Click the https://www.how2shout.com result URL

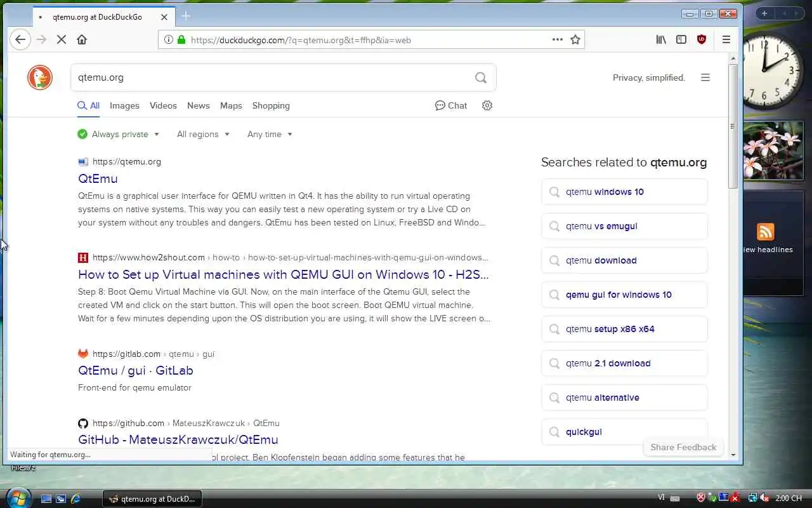tap(148, 257)
